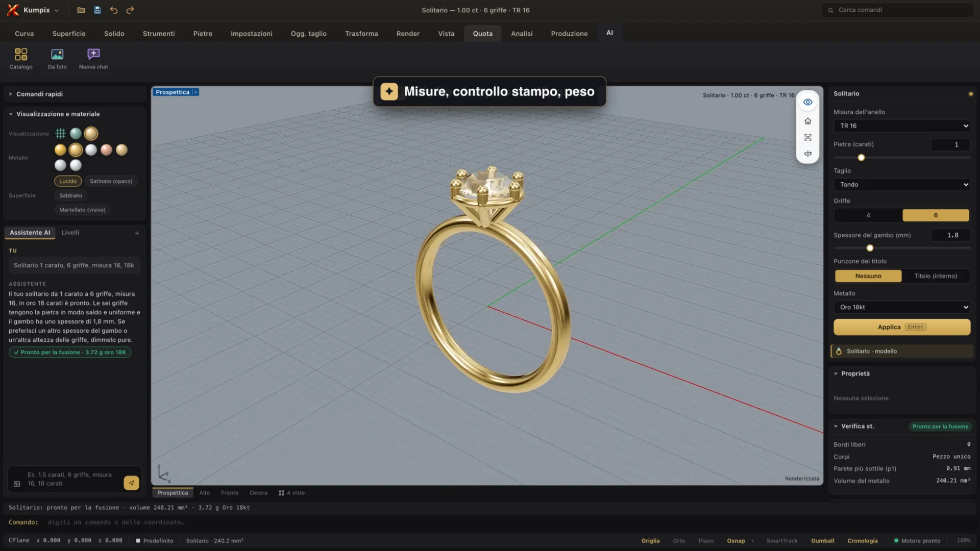Add a new assistant tab with plus icon
This screenshot has height=551, width=980.
pos(137,233)
